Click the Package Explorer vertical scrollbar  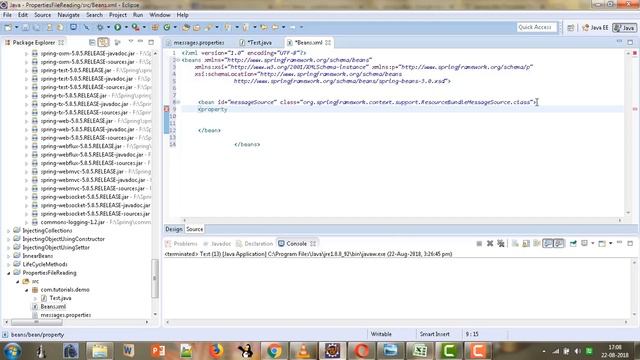pos(155,278)
